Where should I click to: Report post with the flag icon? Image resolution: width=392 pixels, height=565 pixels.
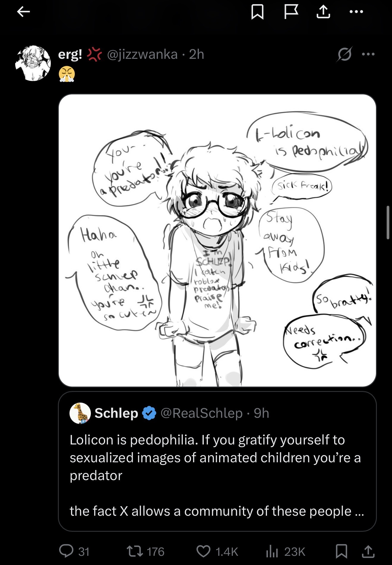291,12
